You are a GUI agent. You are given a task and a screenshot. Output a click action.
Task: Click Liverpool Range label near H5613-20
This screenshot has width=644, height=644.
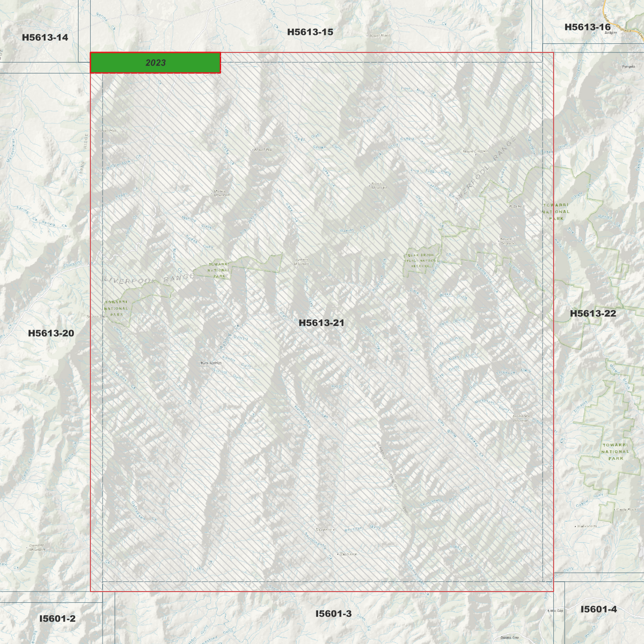149,279
